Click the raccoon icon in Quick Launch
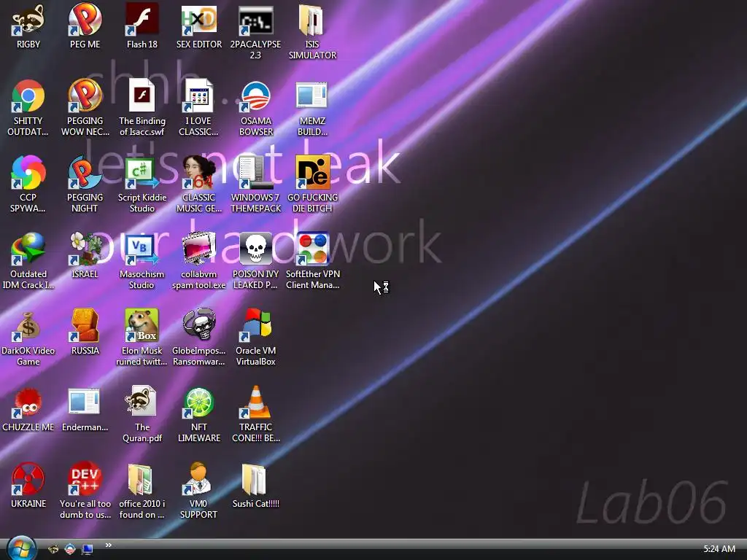 click(53, 550)
